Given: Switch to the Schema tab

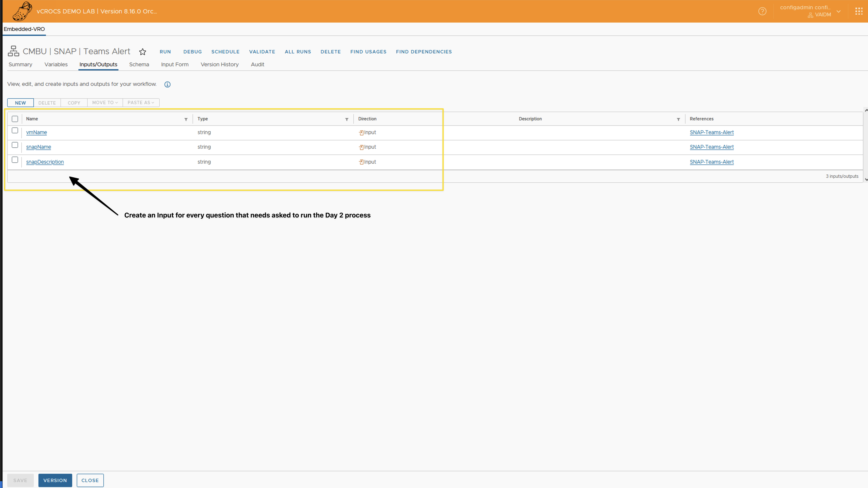Looking at the screenshot, I should pos(139,64).
